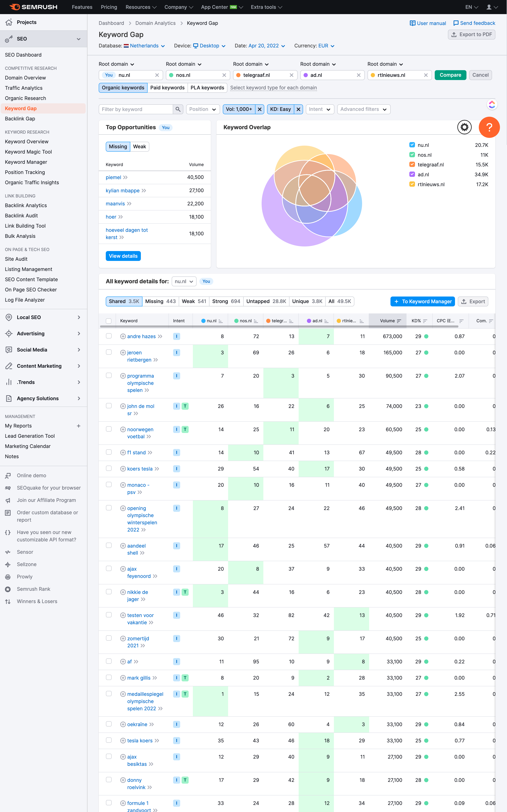
Task: Open the gear settings icon
Action: 464,127
